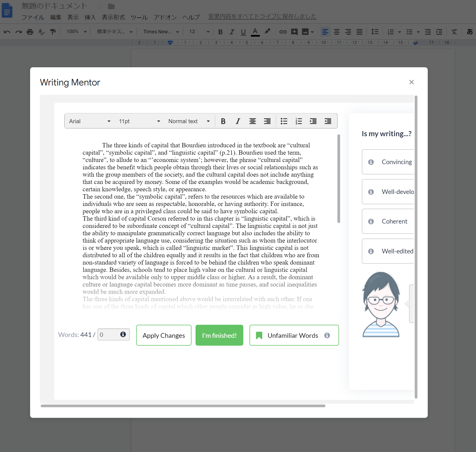
Task: Select the bulleted list icon in Writing Mentor
Action: click(284, 121)
